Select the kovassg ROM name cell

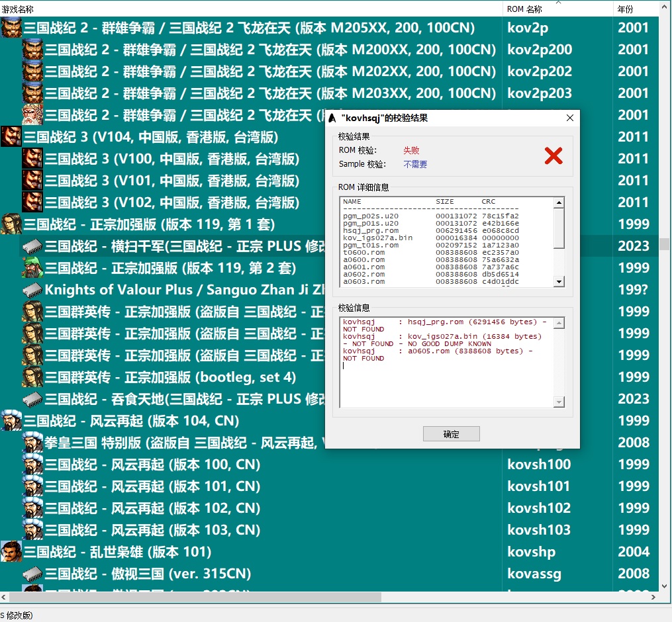pos(534,574)
